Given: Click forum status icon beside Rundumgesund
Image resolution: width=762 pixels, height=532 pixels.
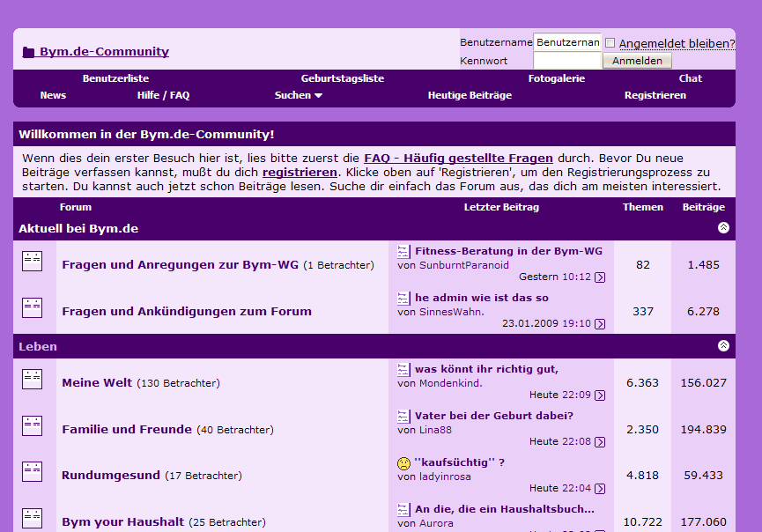Looking at the screenshot, I should pyautogui.click(x=32, y=472).
